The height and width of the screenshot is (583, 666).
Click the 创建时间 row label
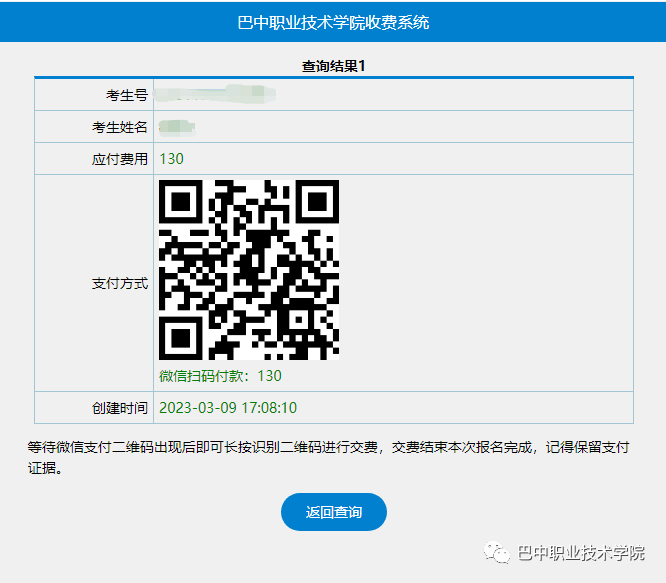click(x=120, y=408)
